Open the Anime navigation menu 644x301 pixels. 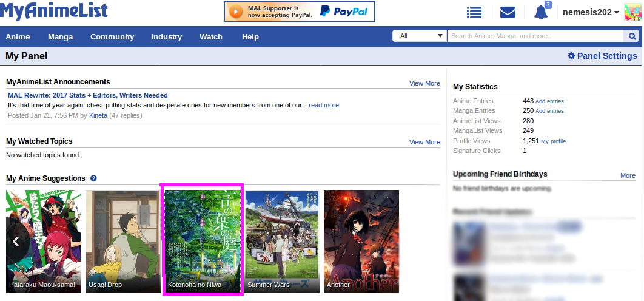click(18, 37)
